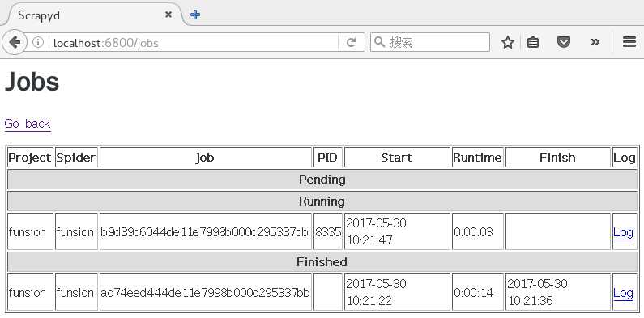Click runtime value 0:00:14

click(473, 293)
